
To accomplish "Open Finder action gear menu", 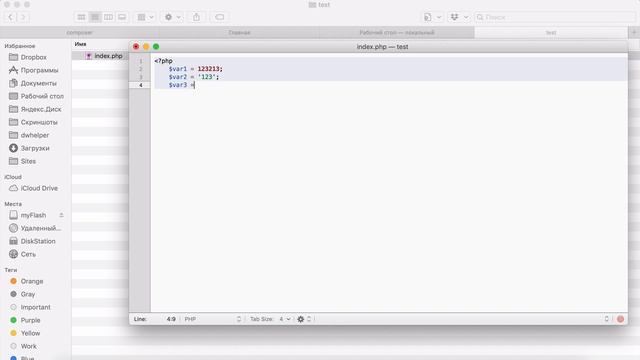I will click(x=172, y=17).
